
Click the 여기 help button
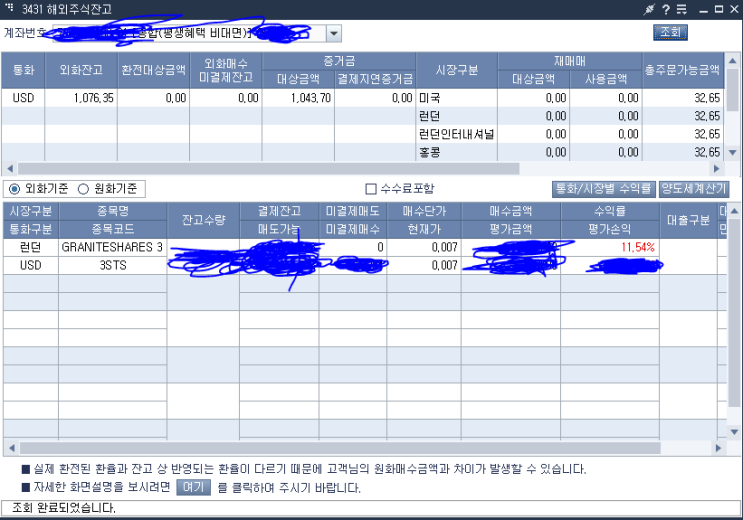(193, 487)
